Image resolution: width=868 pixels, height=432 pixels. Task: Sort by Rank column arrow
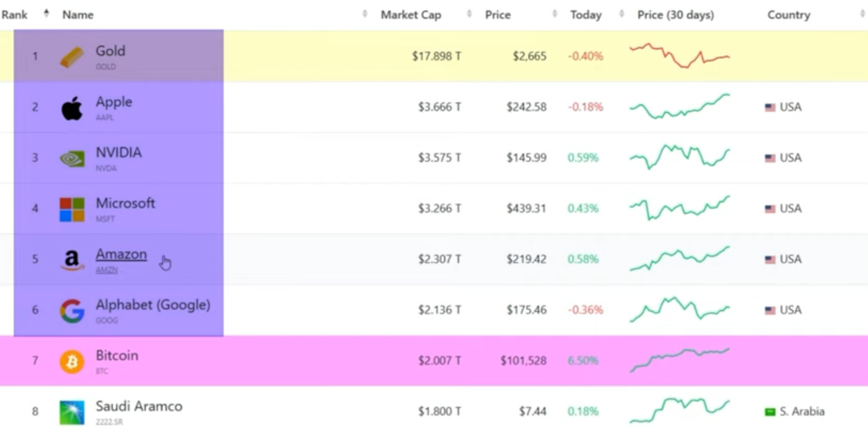click(46, 13)
